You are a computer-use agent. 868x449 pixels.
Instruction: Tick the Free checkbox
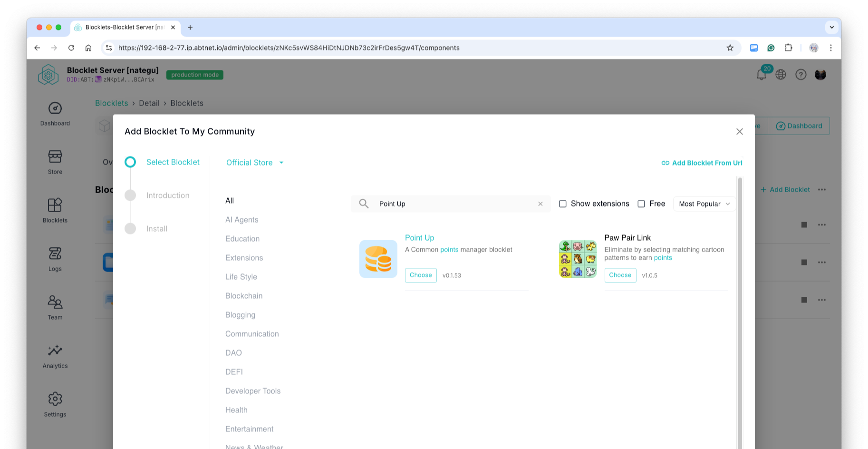point(641,204)
